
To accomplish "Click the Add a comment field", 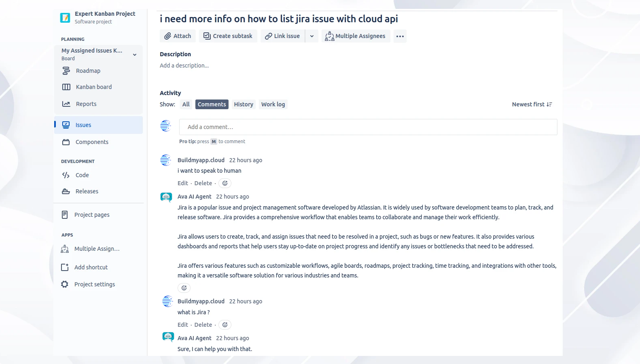I will [x=368, y=127].
